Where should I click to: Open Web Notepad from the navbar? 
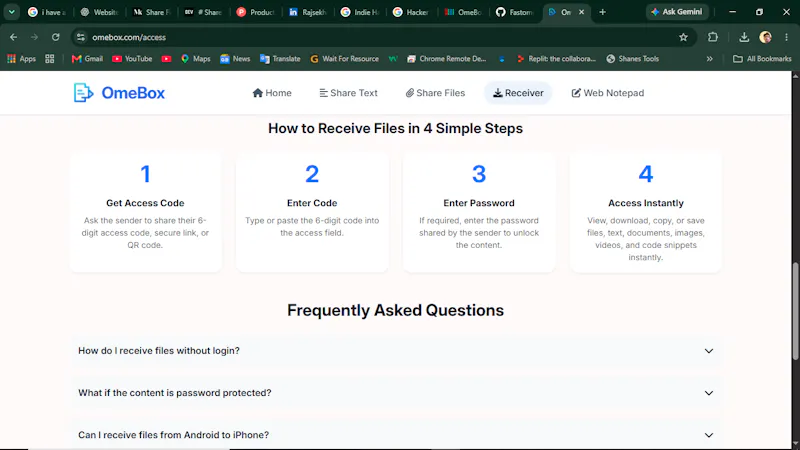coord(608,93)
